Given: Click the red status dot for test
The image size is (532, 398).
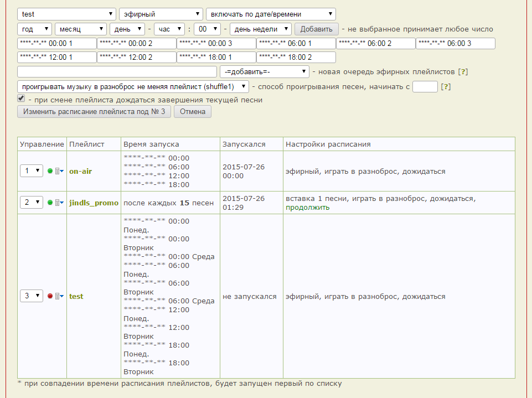Looking at the screenshot, I should (x=50, y=296).
